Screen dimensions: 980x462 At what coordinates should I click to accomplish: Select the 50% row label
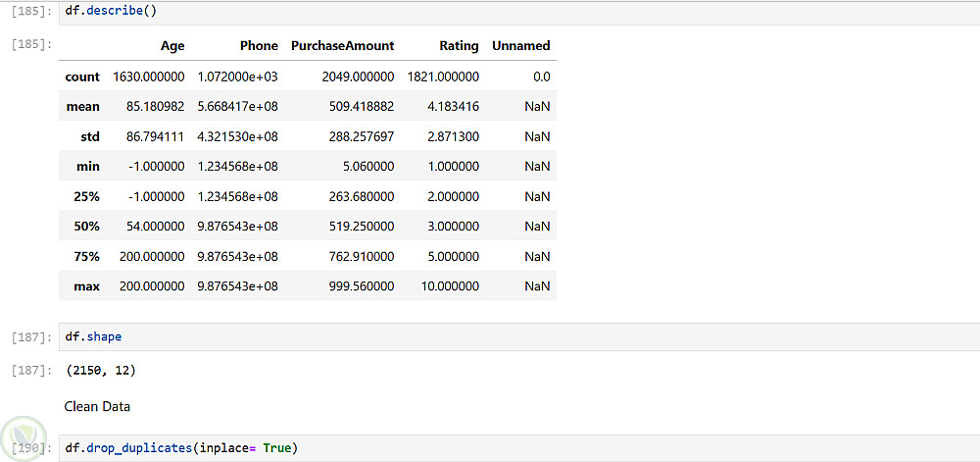tap(87, 227)
